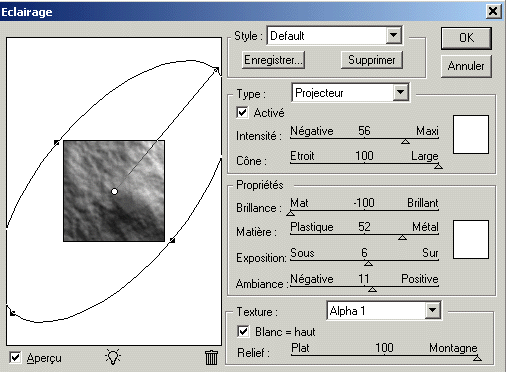The height and width of the screenshot is (372, 506).
Task: Click the Intensité slider thumb
Action: point(405,142)
